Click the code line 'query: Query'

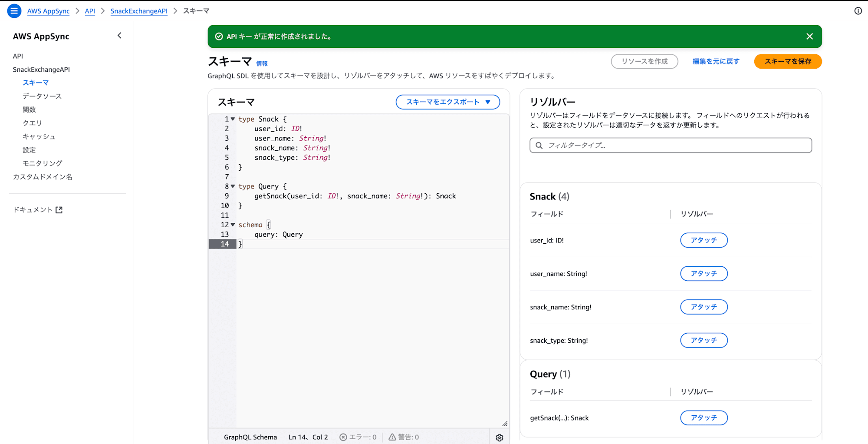point(279,235)
